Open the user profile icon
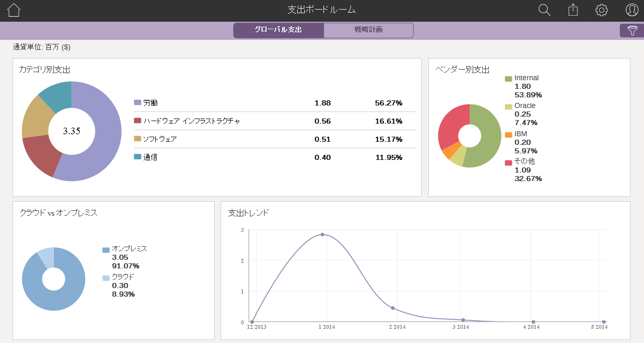The height and width of the screenshot is (343, 644). 632,10
